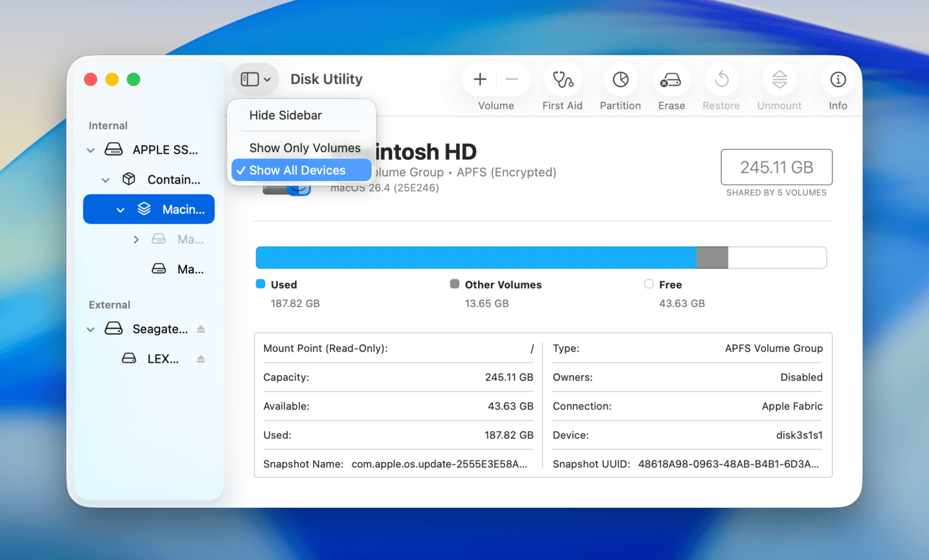Click the gray Other Volumes legend swatch
Image resolution: width=929 pixels, height=560 pixels.
click(455, 284)
